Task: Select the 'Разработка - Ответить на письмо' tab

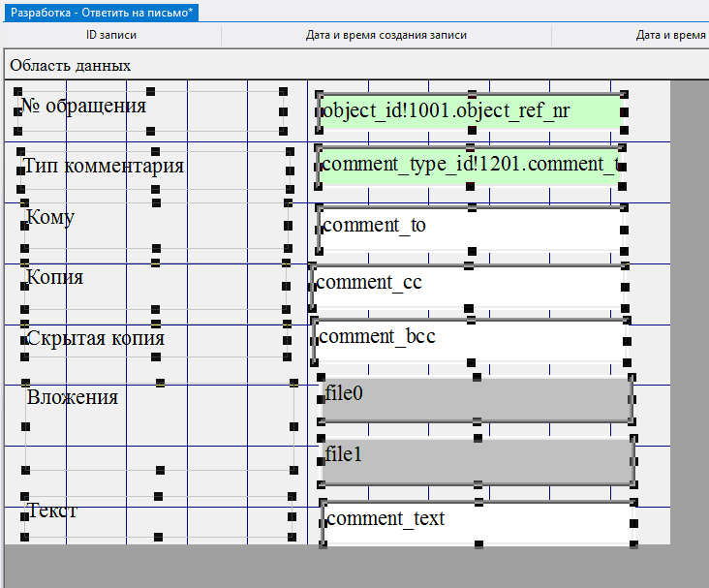Action: (103, 11)
